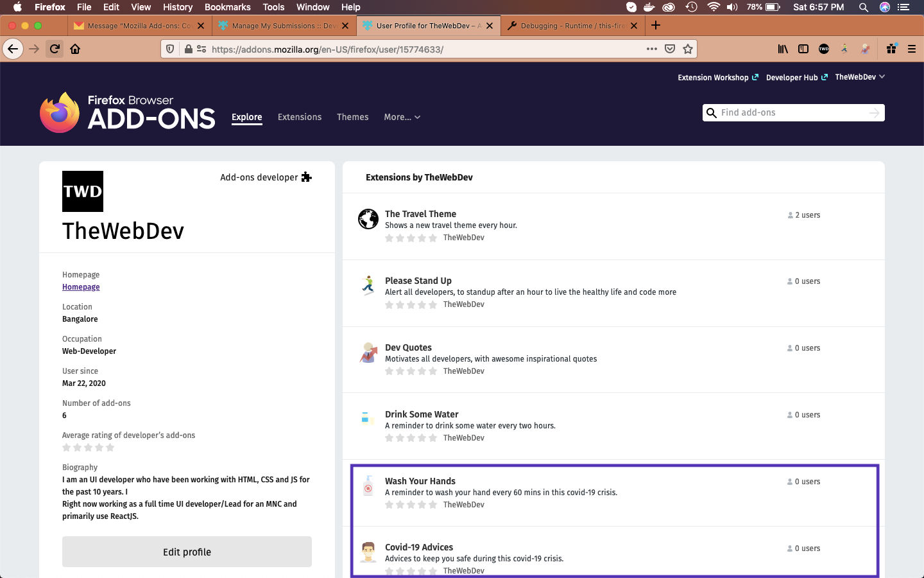Bookmark this page with the star
Screen dimensions: 924x578
click(x=688, y=49)
